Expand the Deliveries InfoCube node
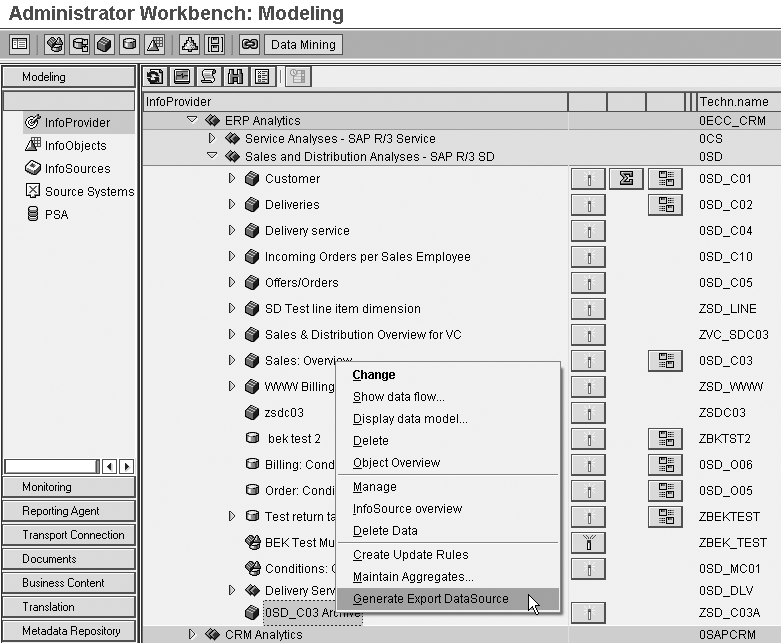Viewport: 781px width, 643px height. (232, 204)
